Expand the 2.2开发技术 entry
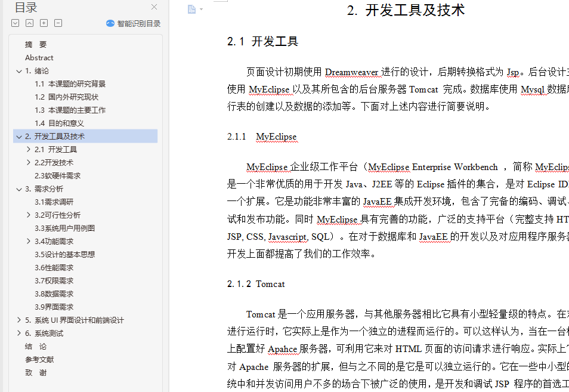 (x=28, y=162)
